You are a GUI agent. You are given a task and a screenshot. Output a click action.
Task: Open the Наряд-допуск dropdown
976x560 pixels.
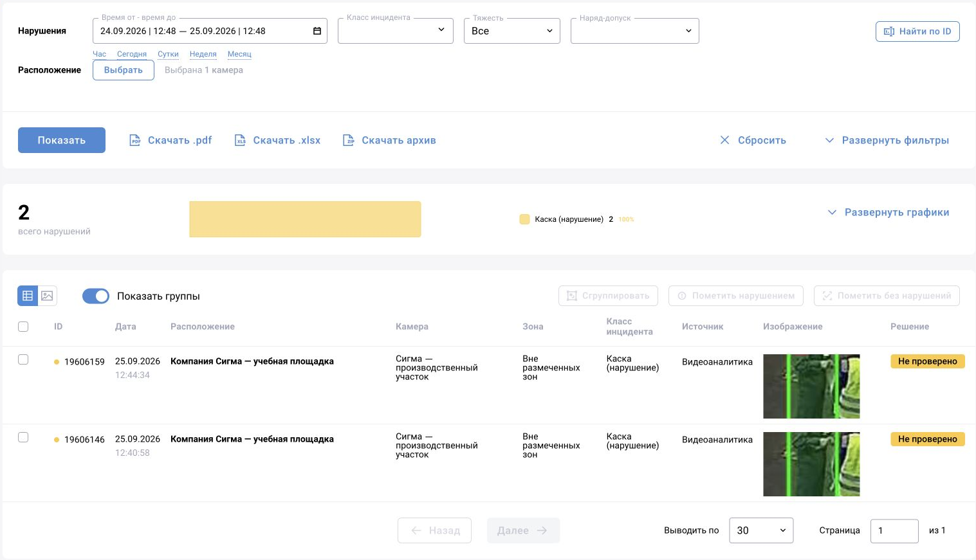pyautogui.click(x=635, y=31)
